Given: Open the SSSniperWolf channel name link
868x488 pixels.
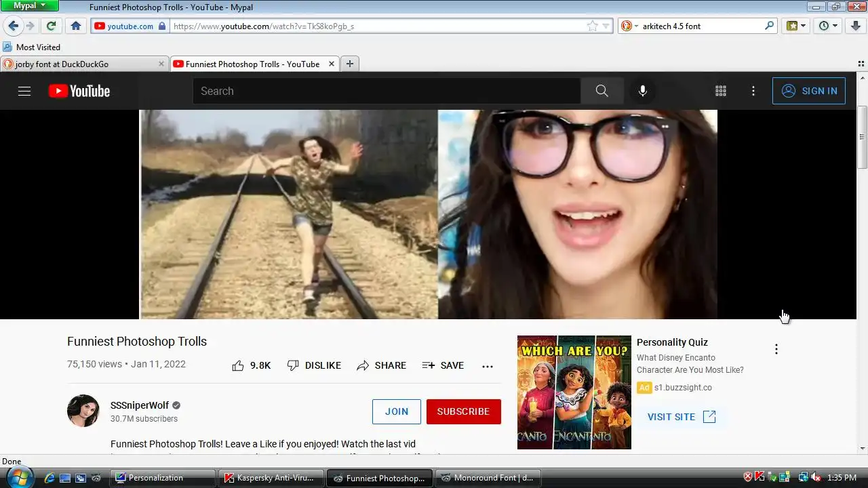Looking at the screenshot, I should tap(140, 405).
